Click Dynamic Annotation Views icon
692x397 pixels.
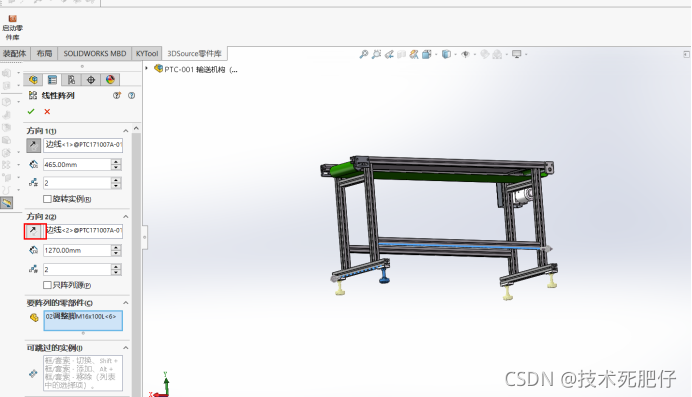click(x=414, y=54)
